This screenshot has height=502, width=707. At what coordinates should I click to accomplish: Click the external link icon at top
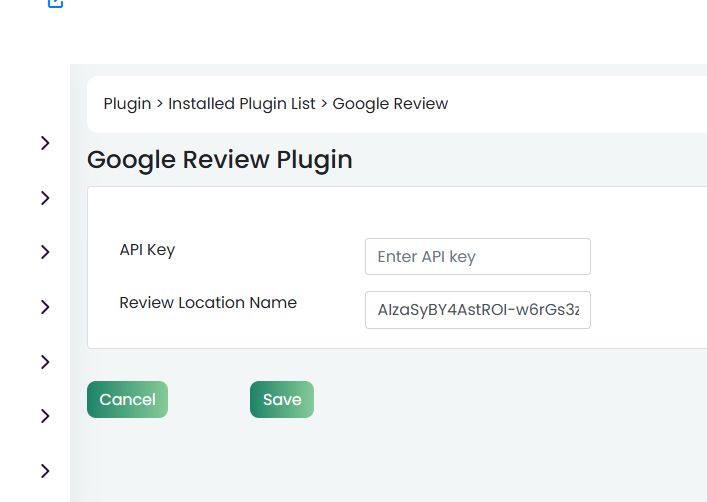[x=55, y=3]
